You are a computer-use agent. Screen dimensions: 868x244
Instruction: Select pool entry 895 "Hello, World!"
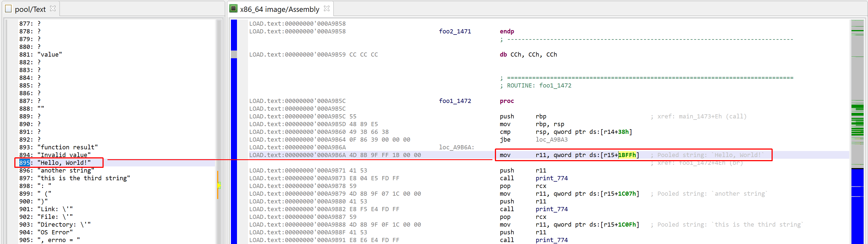pos(59,163)
